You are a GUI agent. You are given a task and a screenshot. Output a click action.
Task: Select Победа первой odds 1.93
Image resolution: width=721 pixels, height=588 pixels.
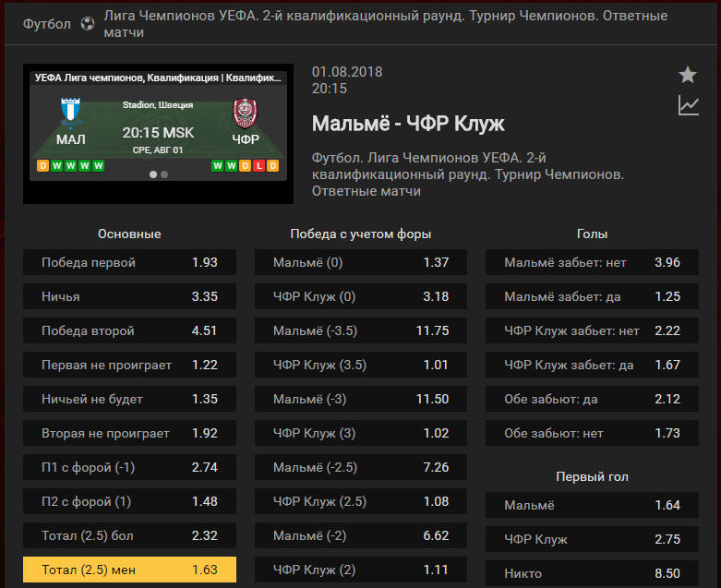[x=129, y=262]
